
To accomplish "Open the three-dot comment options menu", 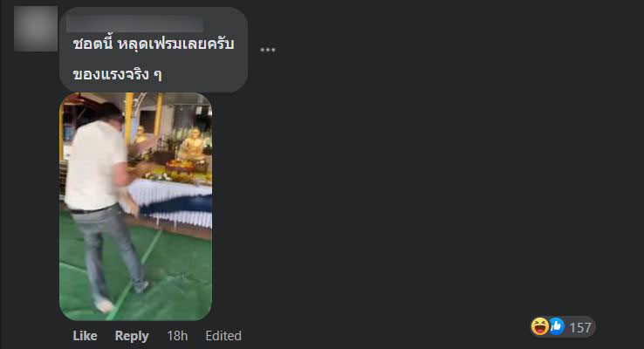I will coord(268,50).
